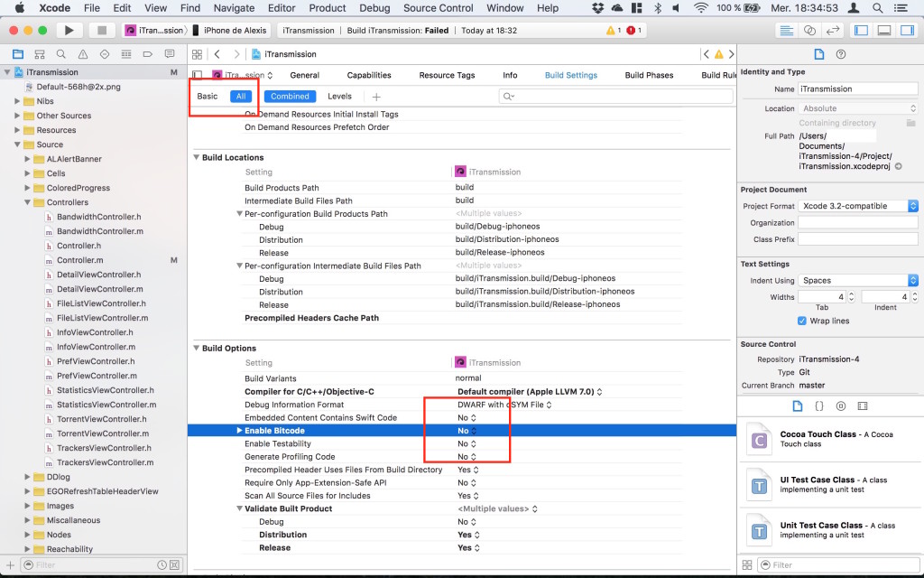Go back in editor history
Screen dimensions: 924x578
pyautogui.click(x=217, y=54)
